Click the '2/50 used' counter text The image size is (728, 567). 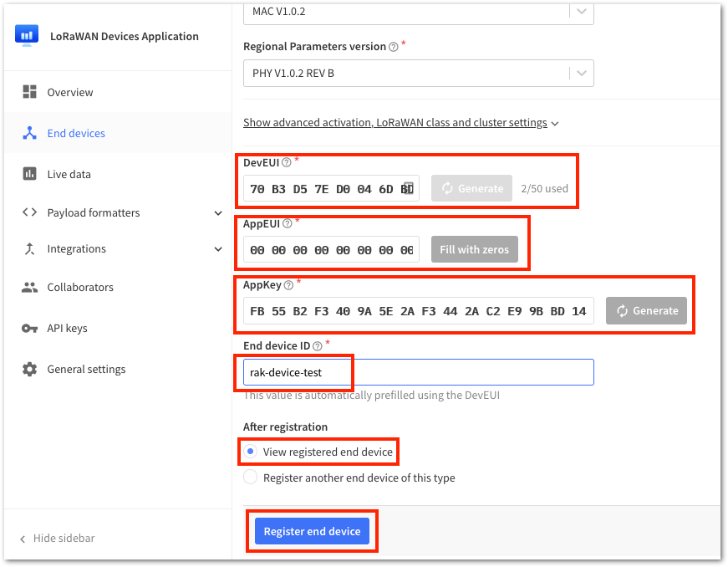point(544,188)
